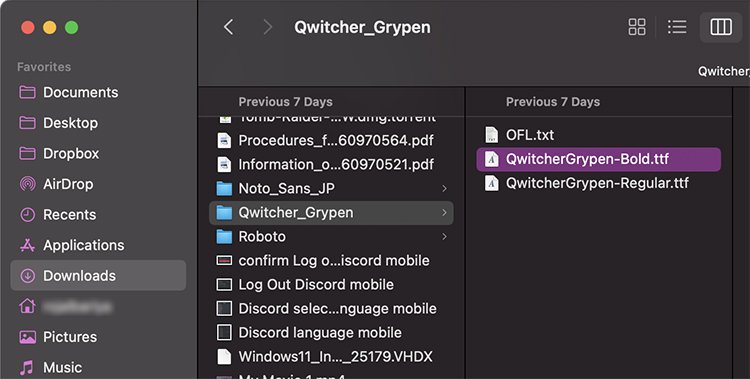The height and width of the screenshot is (379, 750).
Task: Expand the Noto_Sans_JP folder chevron
Action: tap(444, 189)
